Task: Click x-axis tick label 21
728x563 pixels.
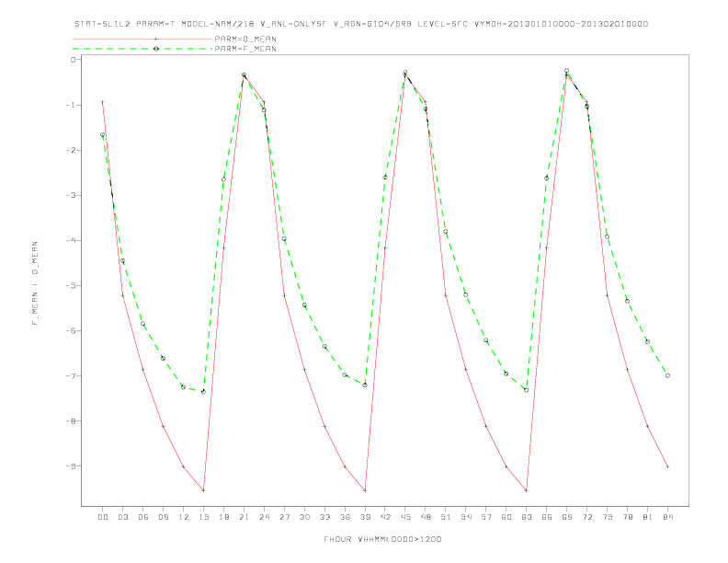Action: coord(244,517)
